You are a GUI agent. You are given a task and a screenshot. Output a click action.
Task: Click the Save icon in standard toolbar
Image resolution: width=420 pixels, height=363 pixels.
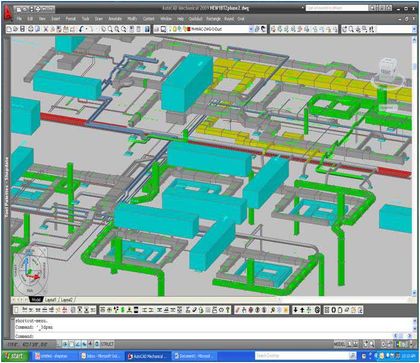click(x=22, y=29)
